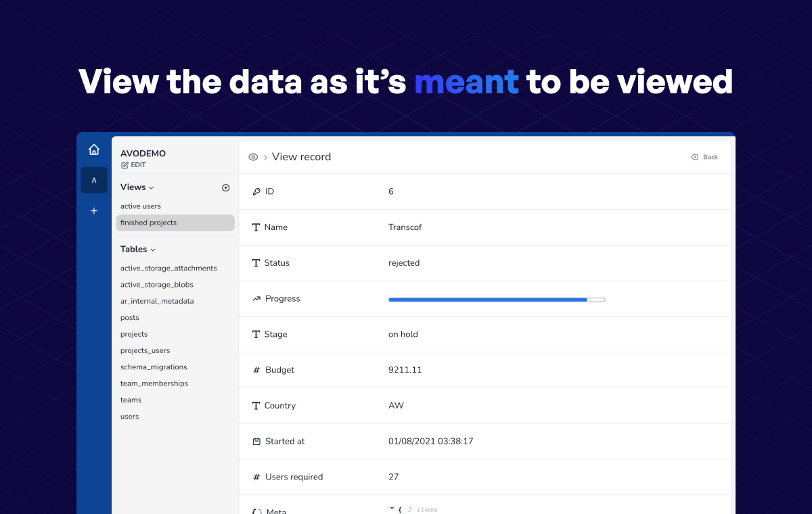Image resolution: width=812 pixels, height=514 pixels.
Task: Click the ID value 6
Action: click(391, 191)
